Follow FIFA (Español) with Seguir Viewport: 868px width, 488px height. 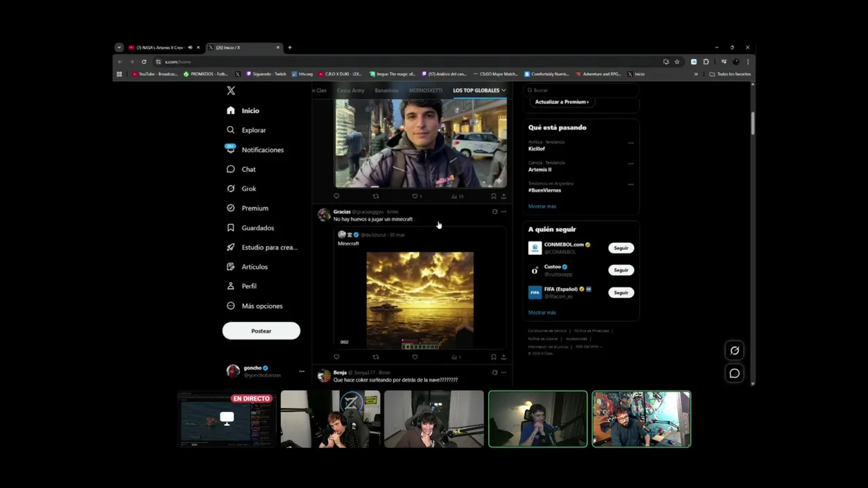[x=621, y=293]
